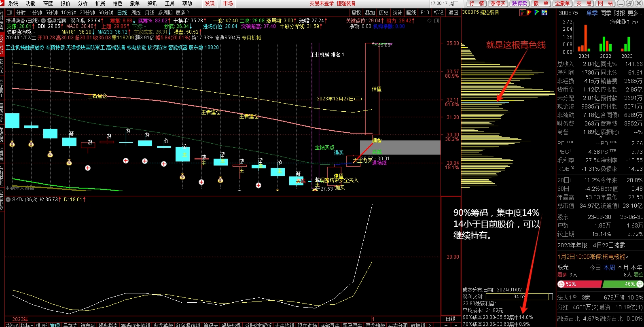The image size is (644, 327).
Task: Click the 标记 button
Action: coord(439,13)
